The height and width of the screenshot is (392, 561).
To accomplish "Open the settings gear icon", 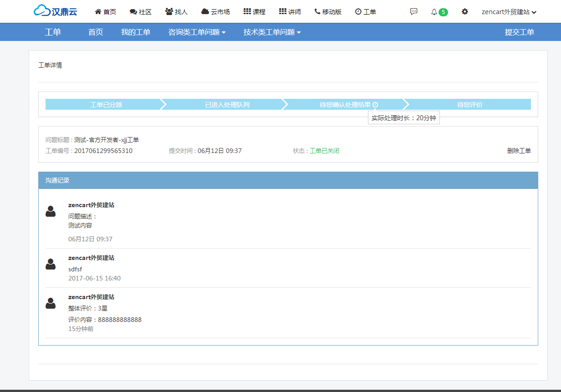I will click(x=465, y=11).
